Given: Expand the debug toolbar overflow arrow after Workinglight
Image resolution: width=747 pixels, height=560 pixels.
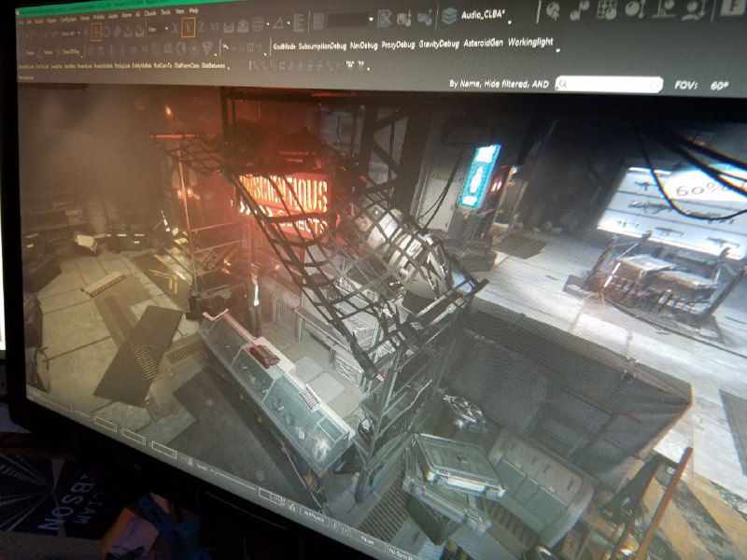Looking at the screenshot, I should click(x=557, y=49).
